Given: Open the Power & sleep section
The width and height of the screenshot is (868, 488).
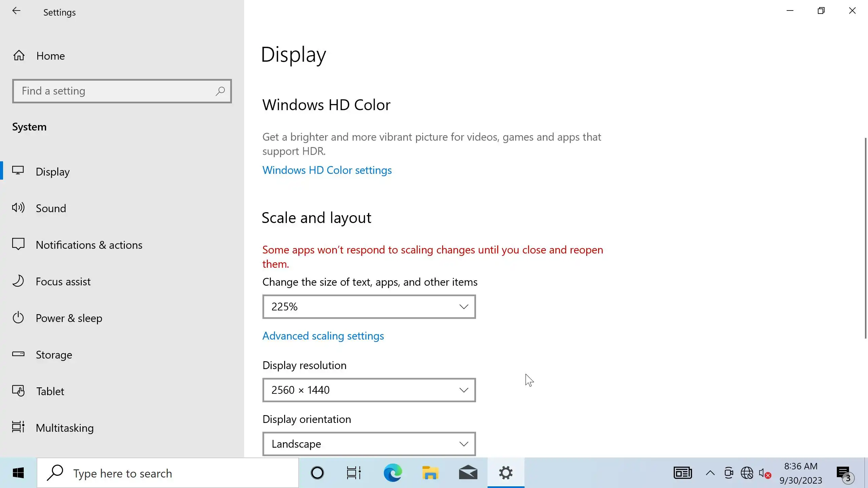Looking at the screenshot, I should [x=69, y=318].
